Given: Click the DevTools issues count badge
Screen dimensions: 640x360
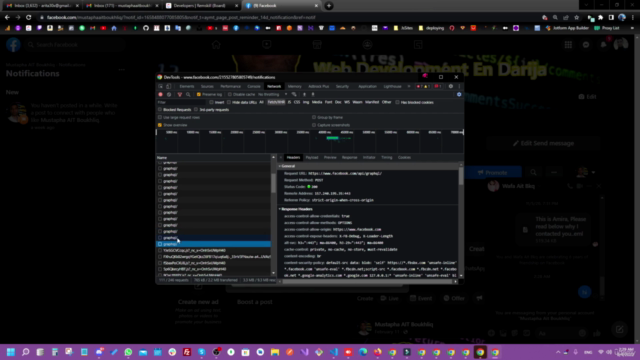Looking at the screenshot, I should [x=438, y=87].
